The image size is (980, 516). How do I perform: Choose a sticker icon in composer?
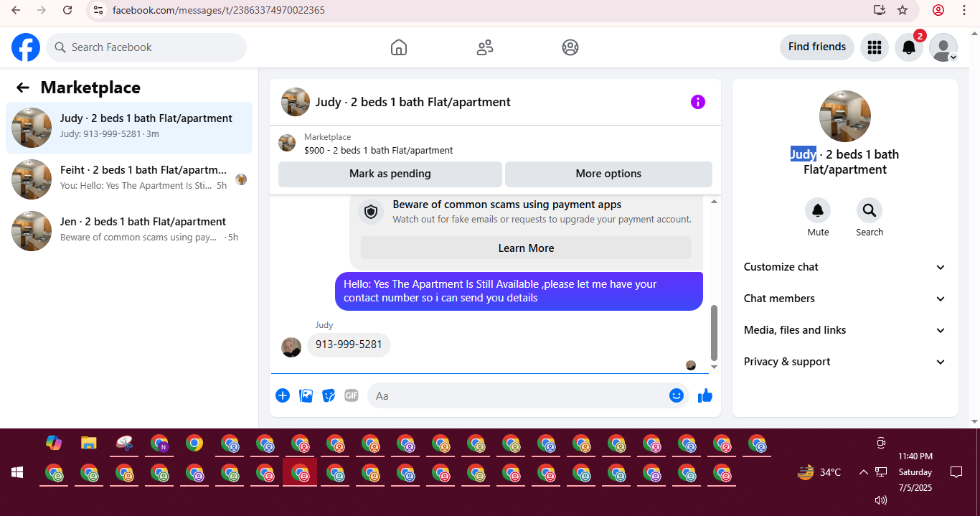(329, 395)
